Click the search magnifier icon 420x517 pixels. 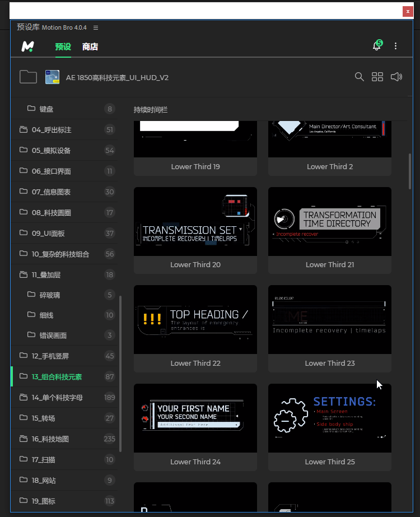360,77
